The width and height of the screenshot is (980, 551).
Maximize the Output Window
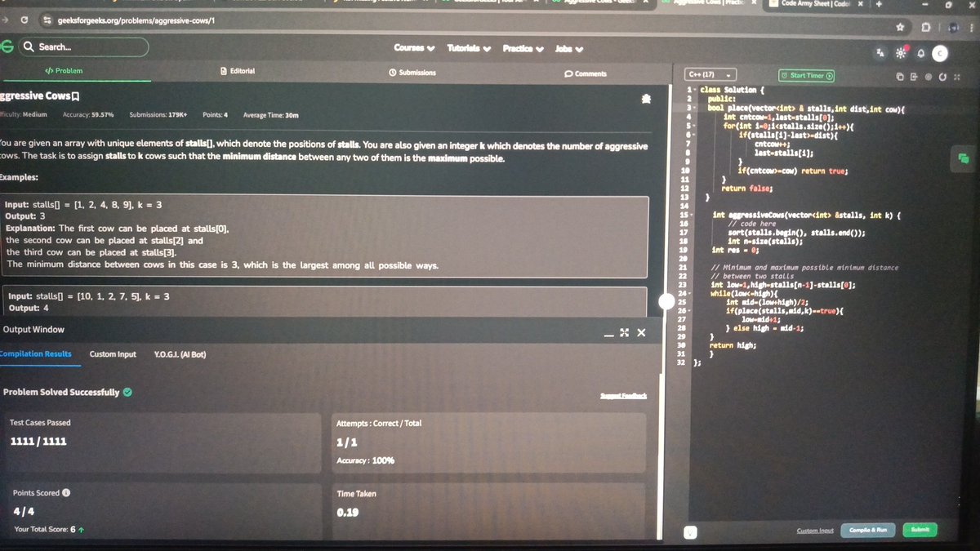[x=625, y=332]
